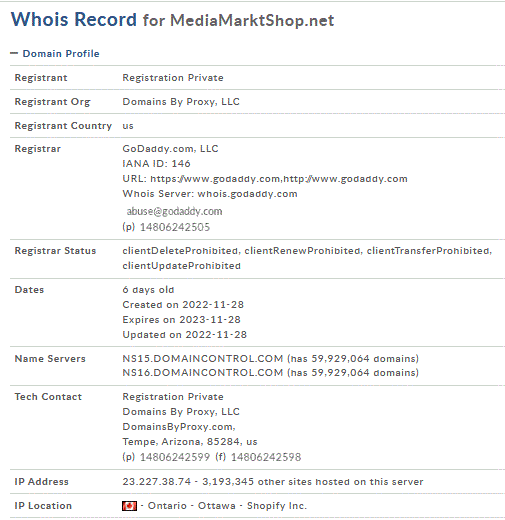Click GoDaddy.com, LLC registrar name

point(170,149)
